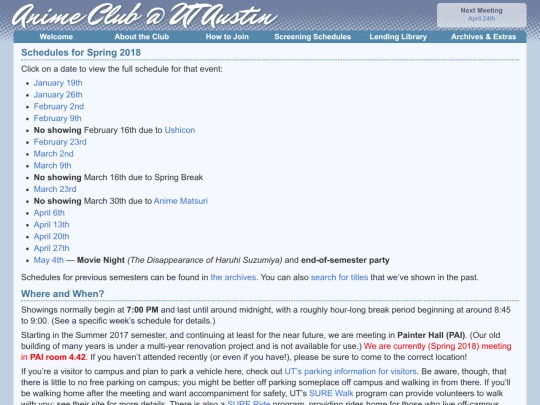Click the 'end-of-semester party' text
Image resolution: width=540 pixels, height=405 pixels.
[x=345, y=260]
